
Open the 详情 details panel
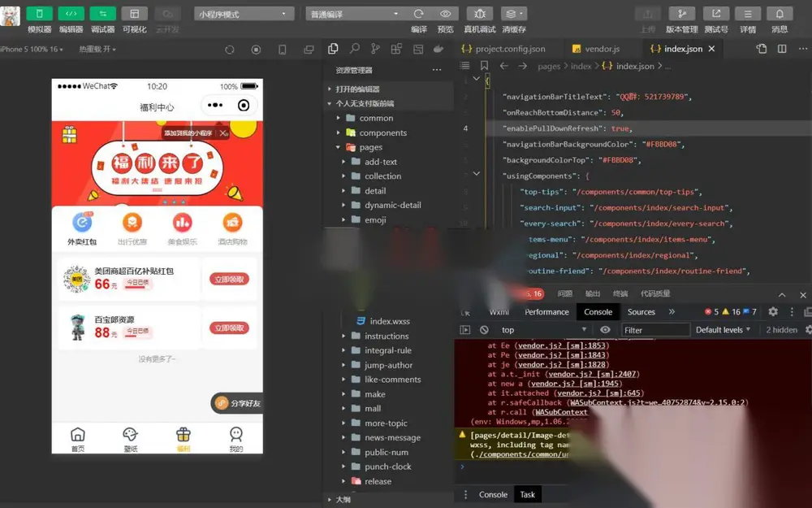click(748, 14)
